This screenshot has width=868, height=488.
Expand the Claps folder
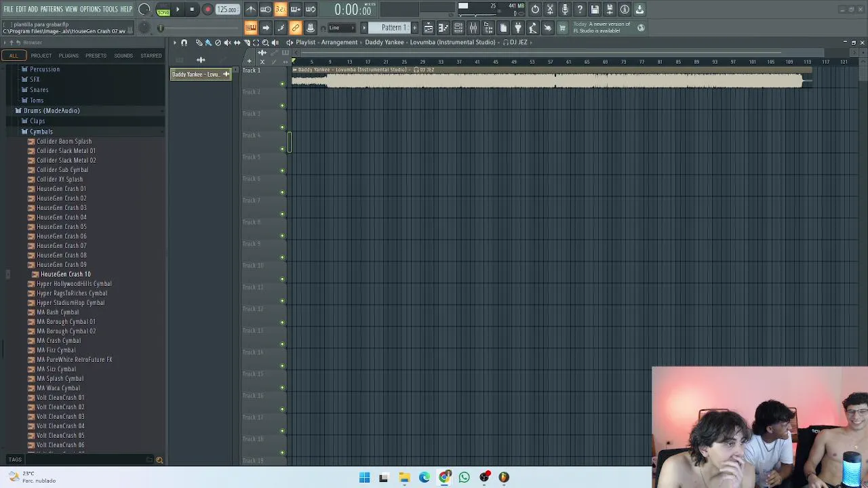coord(37,121)
